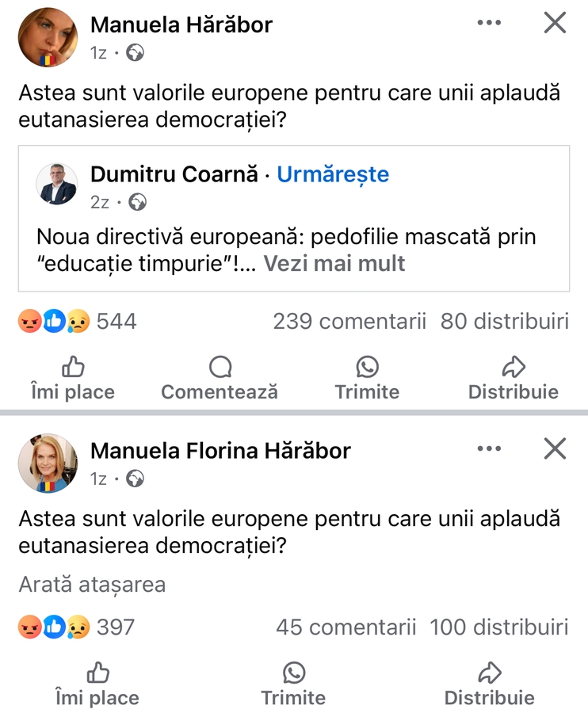Image resolution: width=588 pixels, height=713 pixels.
Task: Open 239 comentarii on first post
Action: pos(349,322)
